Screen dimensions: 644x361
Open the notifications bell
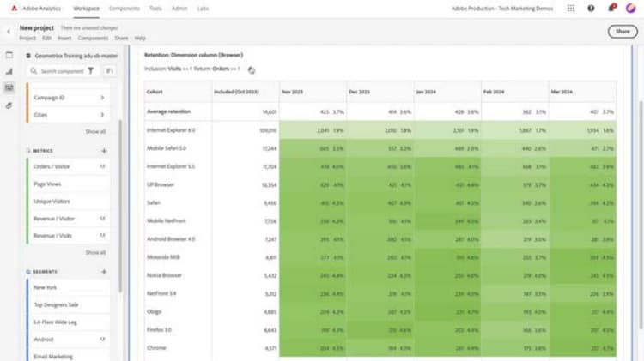pyautogui.click(x=611, y=8)
